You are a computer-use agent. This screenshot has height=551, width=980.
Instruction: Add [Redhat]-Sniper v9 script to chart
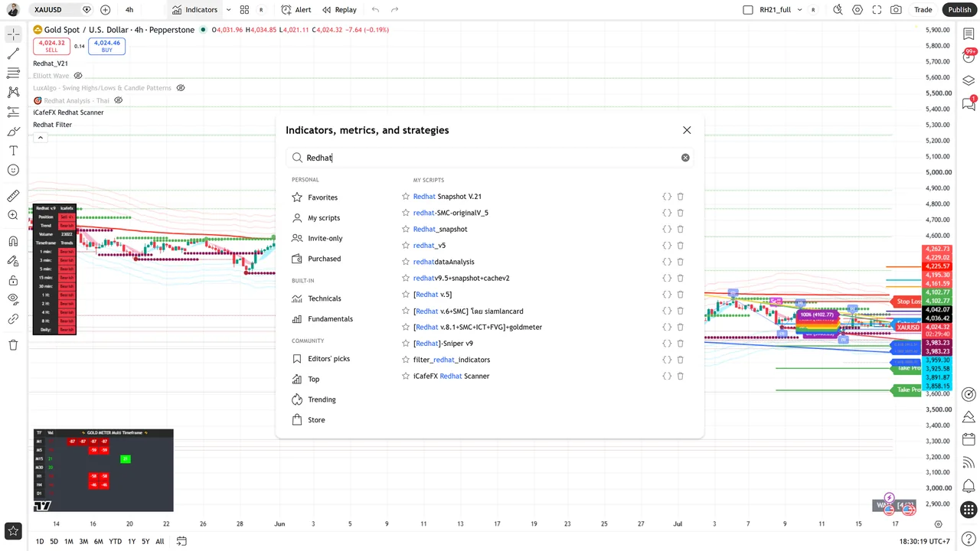[443, 344]
